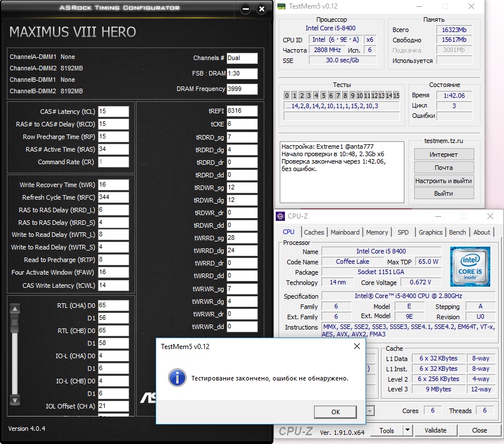
Task: Click the Выйти button in TestMem5
Action: click(443, 193)
